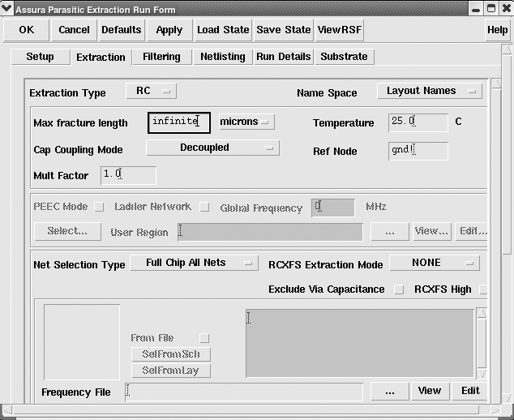The height and width of the screenshot is (420, 514).
Task: Click the OK button
Action: [x=26, y=30]
